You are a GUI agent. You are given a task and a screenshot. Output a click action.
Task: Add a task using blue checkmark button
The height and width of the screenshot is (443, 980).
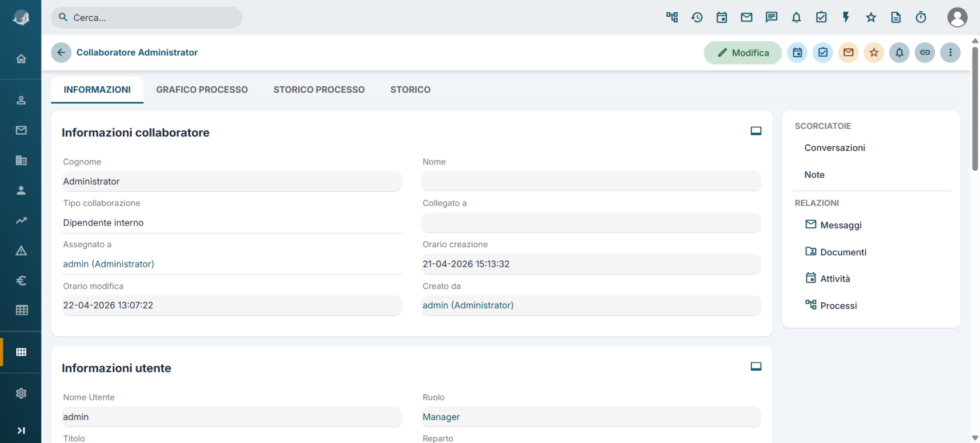tap(823, 52)
